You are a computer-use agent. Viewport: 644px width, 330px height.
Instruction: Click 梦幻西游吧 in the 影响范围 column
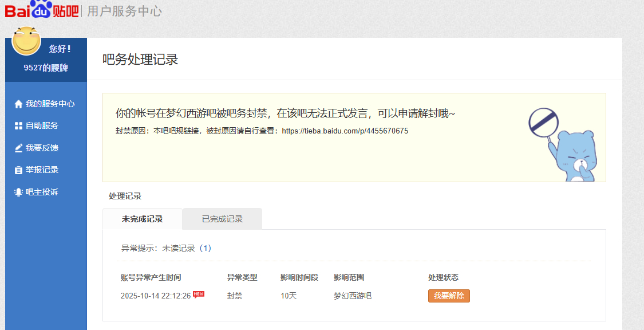pos(353,296)
